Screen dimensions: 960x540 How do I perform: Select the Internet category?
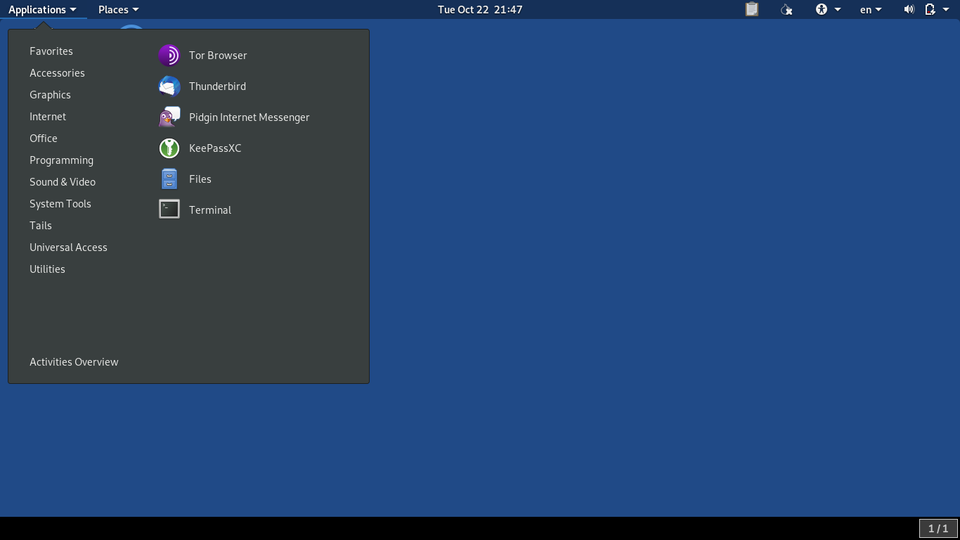[x=48, y=116]
